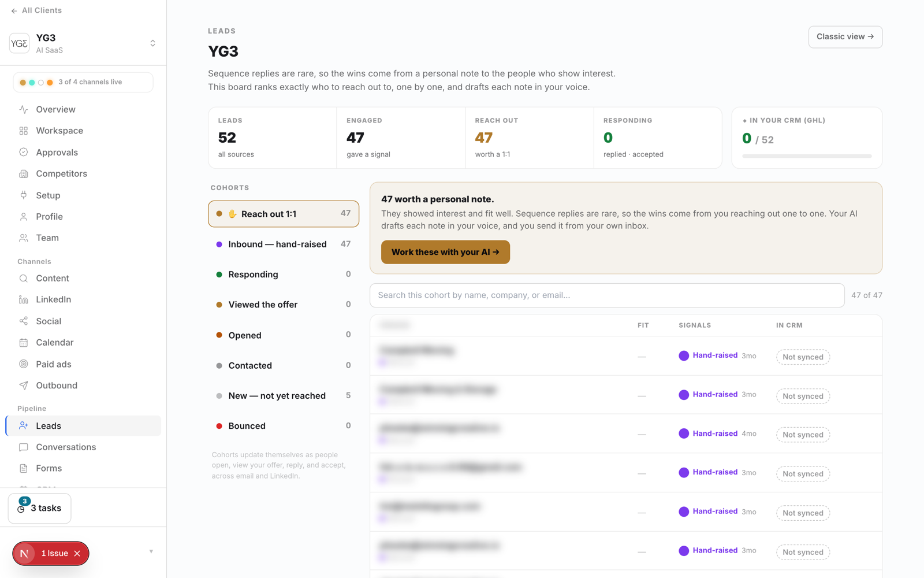This screenshot has width=924, height=578.
Task: Click the Approvals checkmark icon
Action: (x=24, y=152)
